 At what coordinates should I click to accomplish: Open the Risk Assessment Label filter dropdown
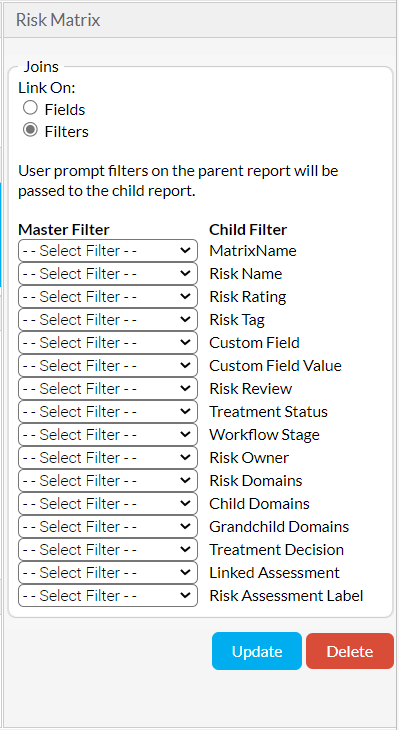(108, 596)
